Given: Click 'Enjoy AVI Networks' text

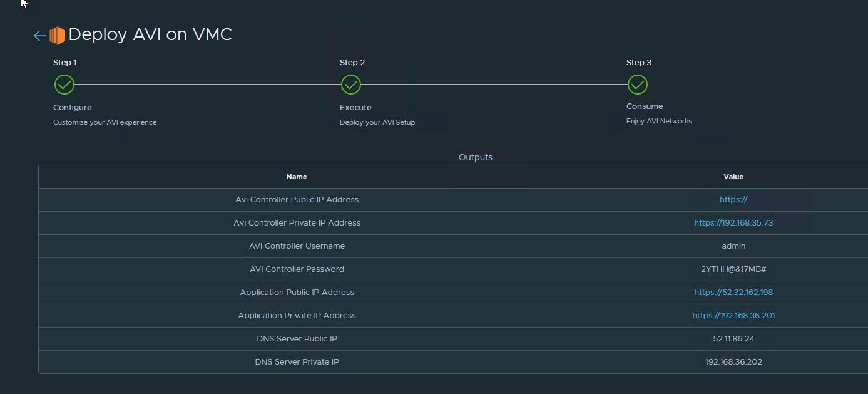Looking at the screenshot, I should (659, 122).
